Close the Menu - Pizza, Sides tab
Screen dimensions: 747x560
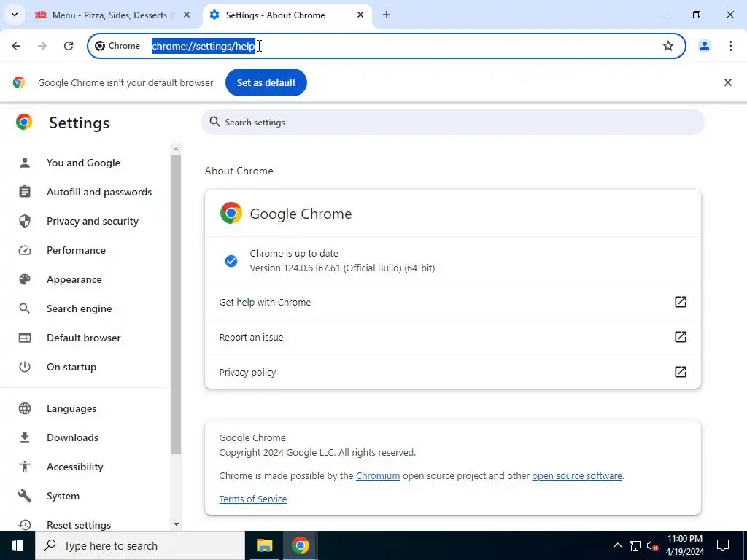187,15
